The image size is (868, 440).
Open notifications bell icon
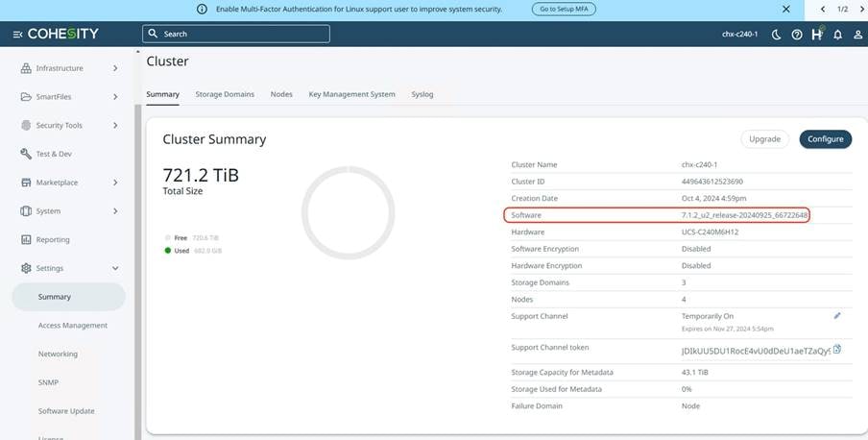click(837, 35)
